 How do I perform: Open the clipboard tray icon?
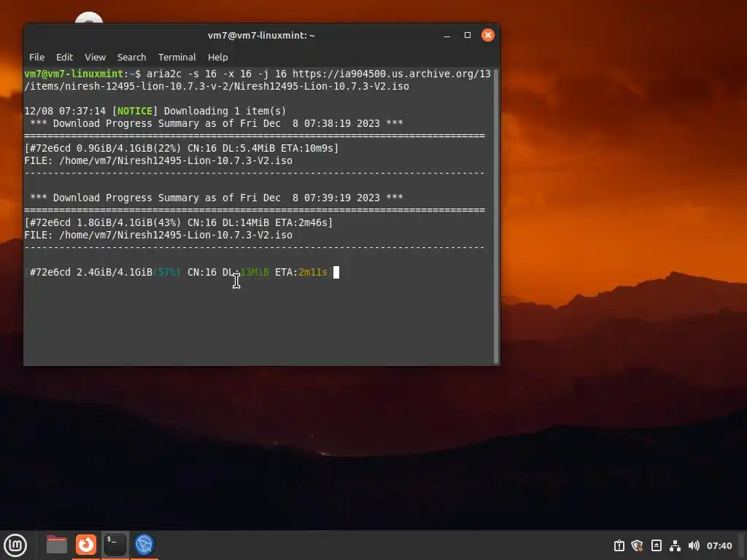619,545
